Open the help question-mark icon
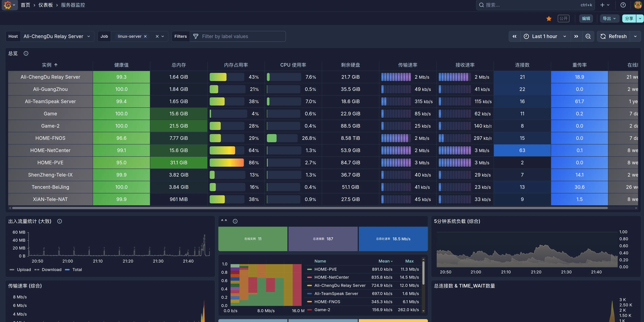This screenshot has height=322, width=644. pos(623,5)
